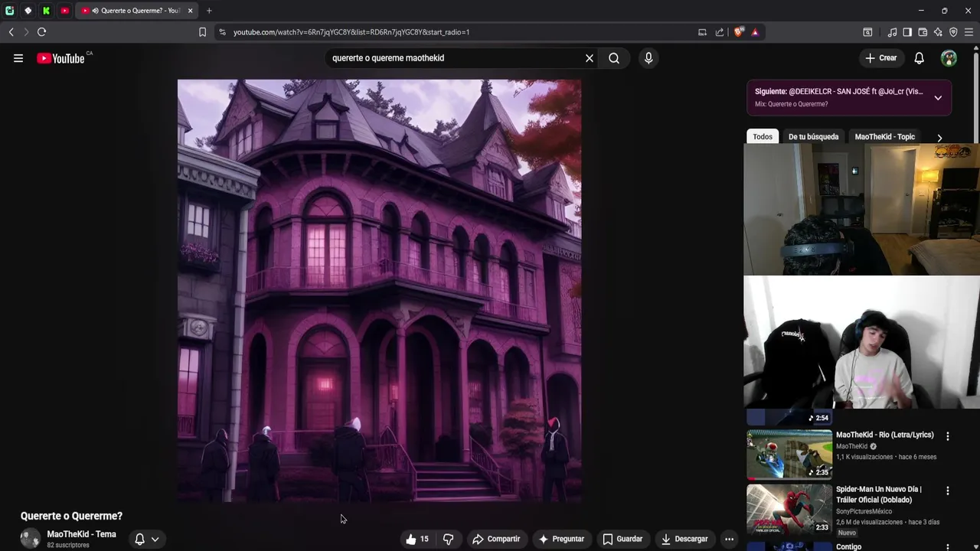Open Brave Shields lion icon
This screenshot has width=980, height=551.
(738, 32)
